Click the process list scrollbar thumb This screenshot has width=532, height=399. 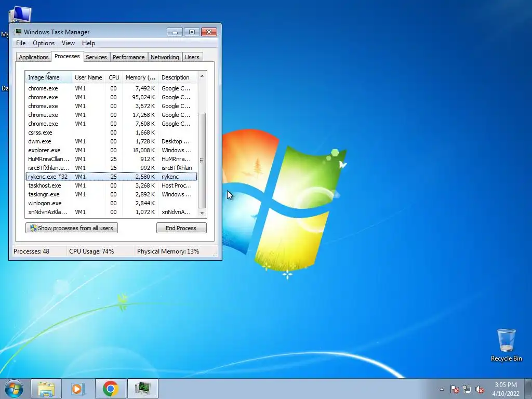202,161
